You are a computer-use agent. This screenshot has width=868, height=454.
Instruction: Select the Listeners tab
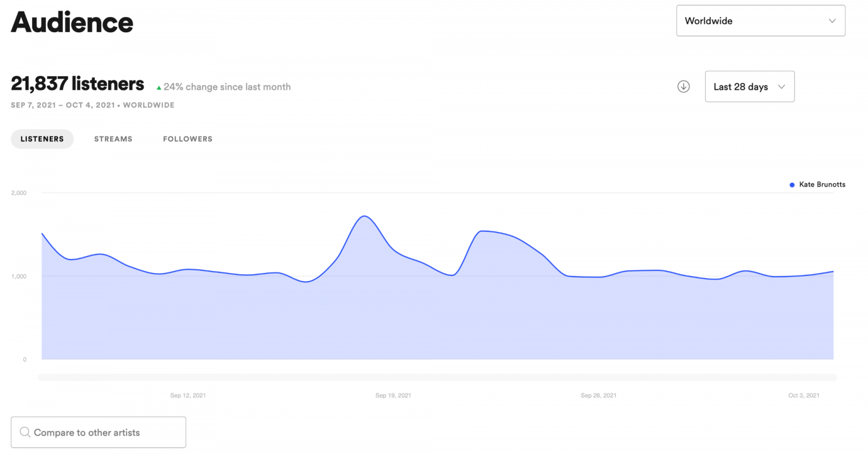coord(42,139)
